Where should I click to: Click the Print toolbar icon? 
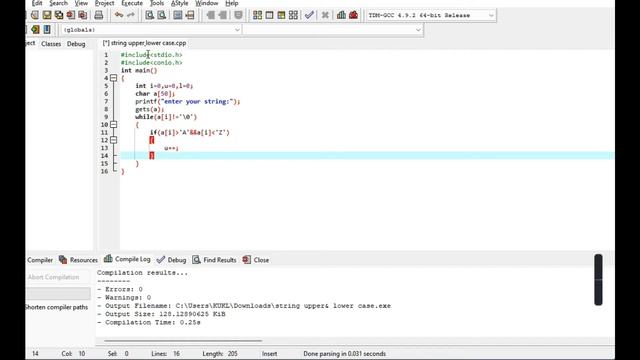[98, 15]
